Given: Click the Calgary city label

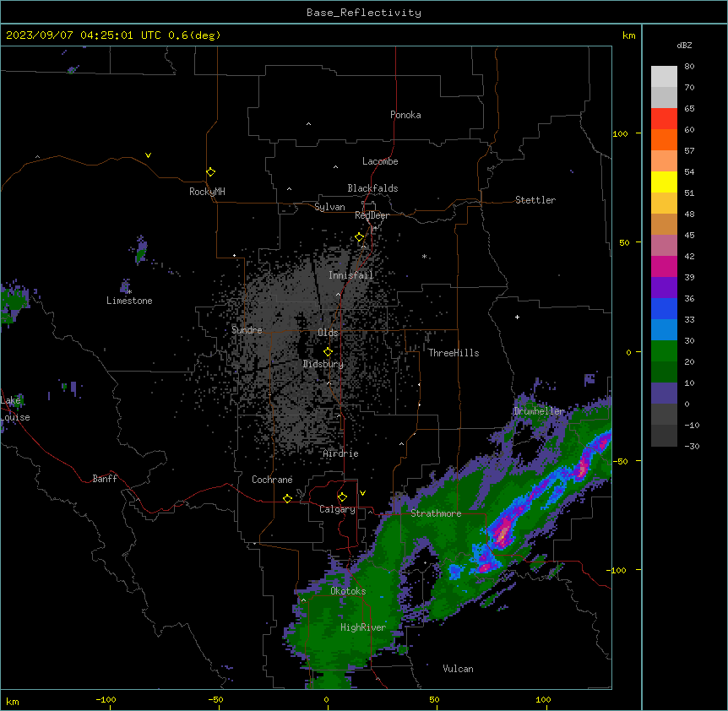Looking at the screenshot, I should point(337,509).
